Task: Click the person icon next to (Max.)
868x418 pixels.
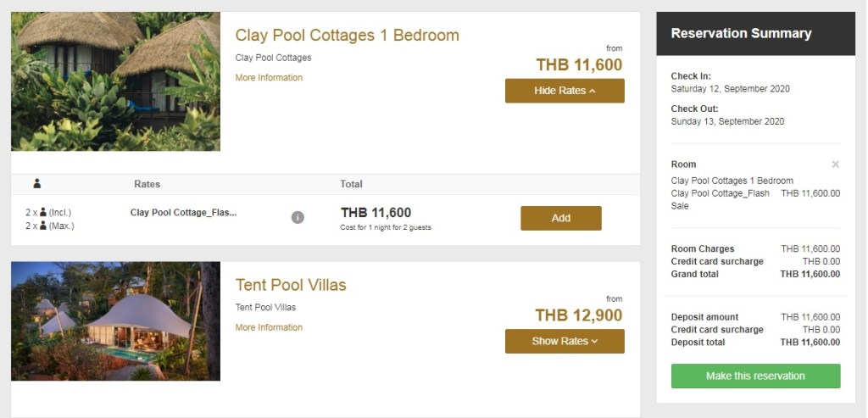Action: (42, 226)
